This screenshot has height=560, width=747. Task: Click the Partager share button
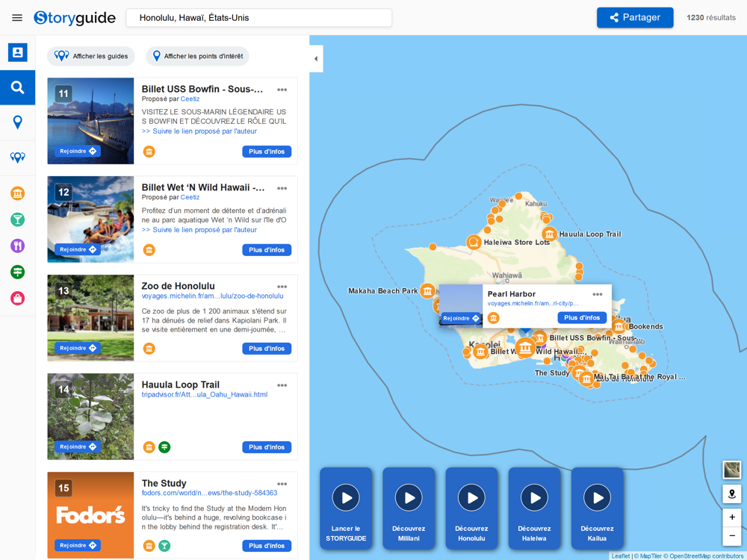coord(635,18)
